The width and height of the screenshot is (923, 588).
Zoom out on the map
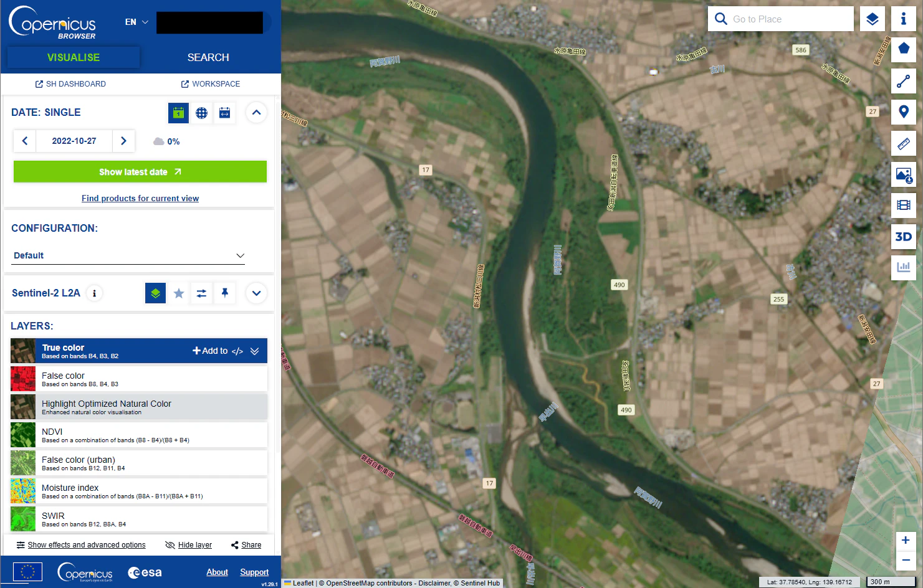906,560
